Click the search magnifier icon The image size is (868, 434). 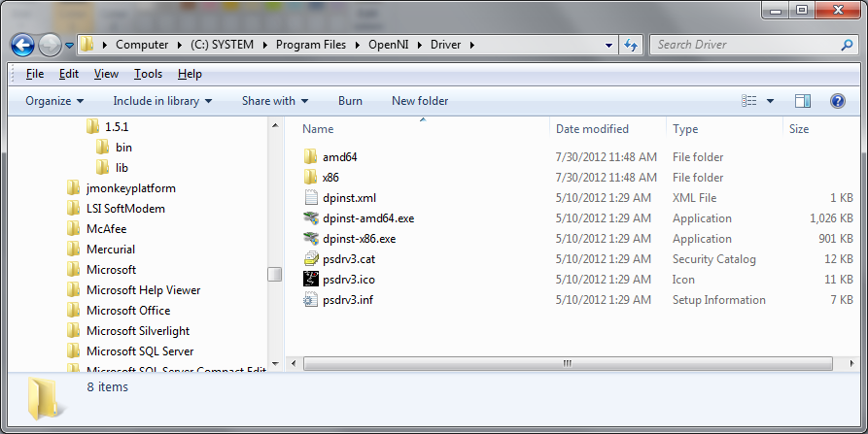(x=847, y=45)
